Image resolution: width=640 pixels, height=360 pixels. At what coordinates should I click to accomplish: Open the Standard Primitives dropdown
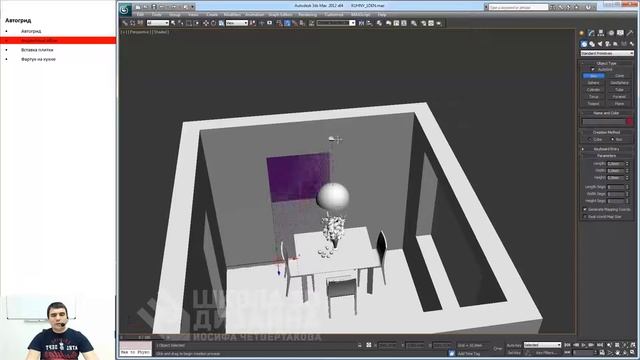[x=607, y=53]
